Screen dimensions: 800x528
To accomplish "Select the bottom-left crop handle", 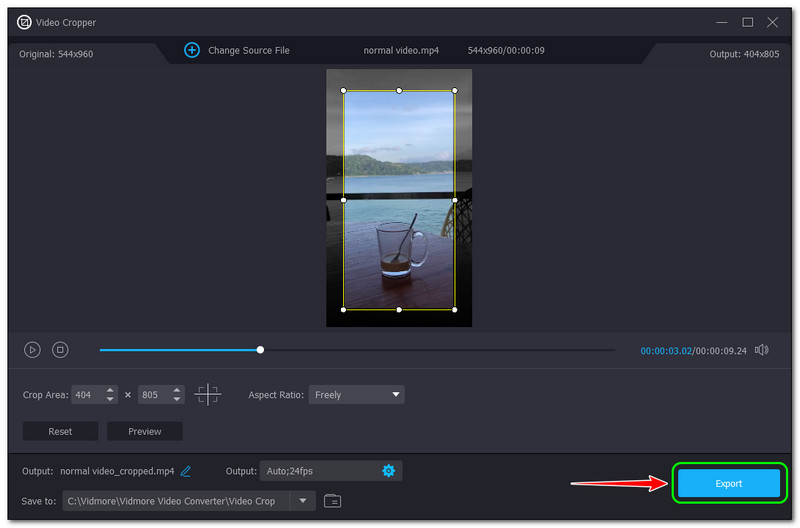I will click(343, 310).
